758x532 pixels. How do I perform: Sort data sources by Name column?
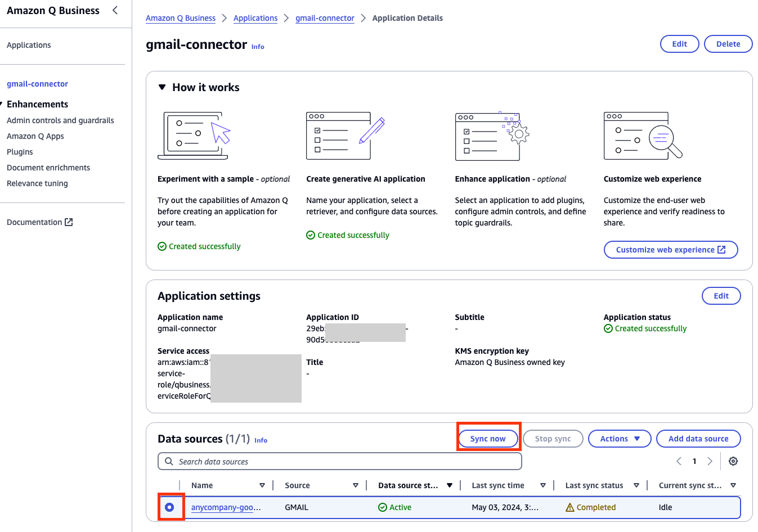[x=262, y=485]
